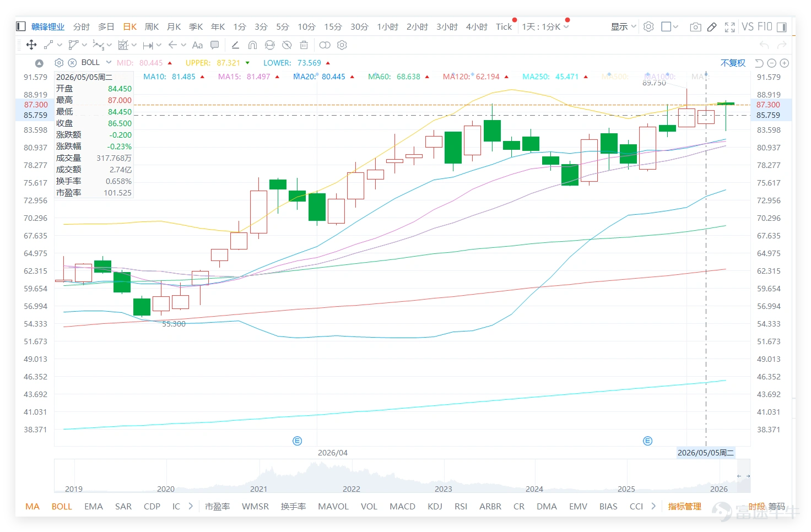811x532 pixels.
Task: Select the parallel channel drawing tool
Action: [x=73, y=45]
